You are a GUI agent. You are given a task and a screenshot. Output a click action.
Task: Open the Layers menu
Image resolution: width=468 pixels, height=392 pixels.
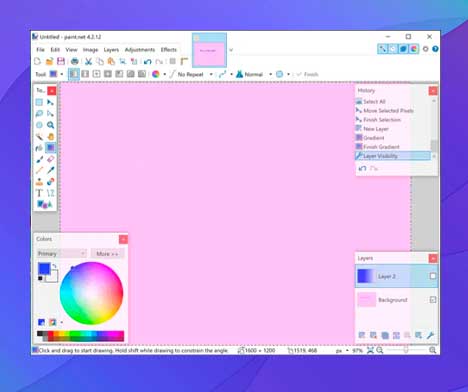(111, 50)
